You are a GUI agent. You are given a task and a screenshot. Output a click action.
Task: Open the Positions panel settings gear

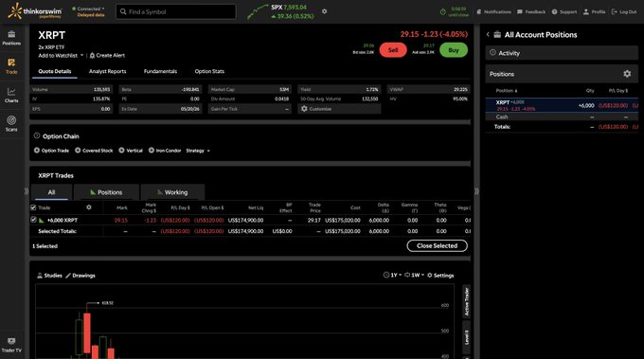coord(627,74)
